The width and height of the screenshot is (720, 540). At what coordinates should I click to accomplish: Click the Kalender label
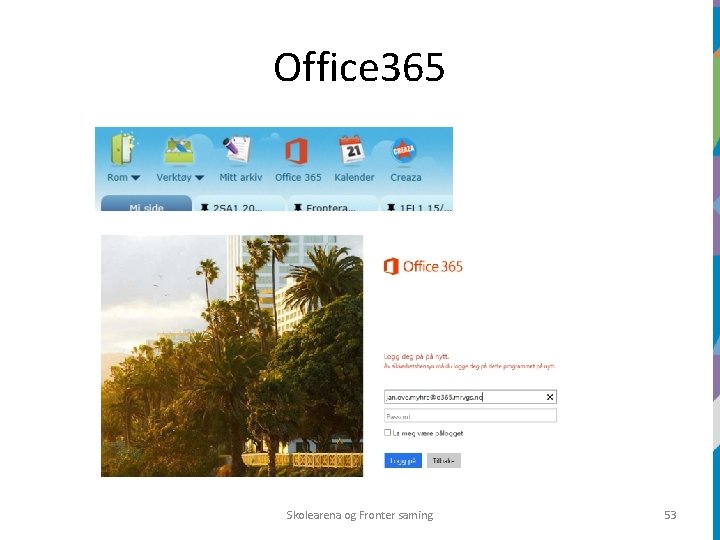pyautogui.click(x=354, y=177)
